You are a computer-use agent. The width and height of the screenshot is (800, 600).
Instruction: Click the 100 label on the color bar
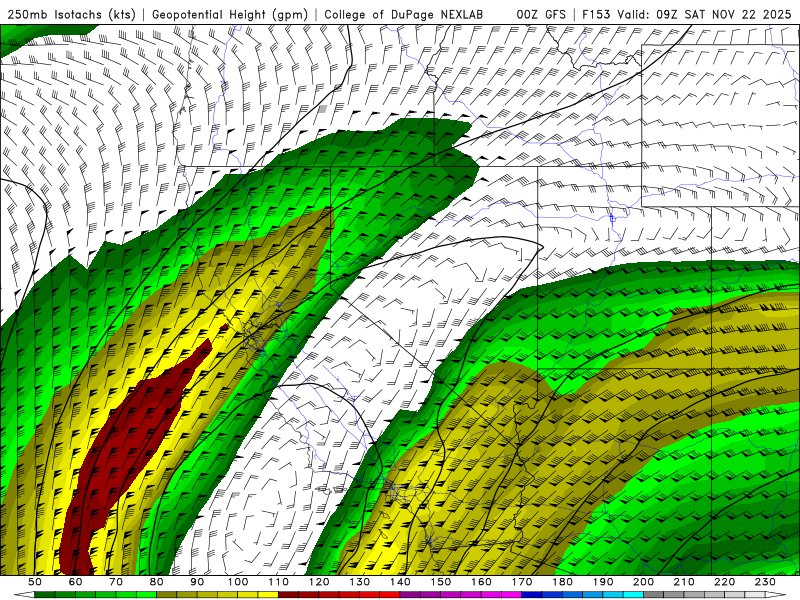tap(238, 582)
